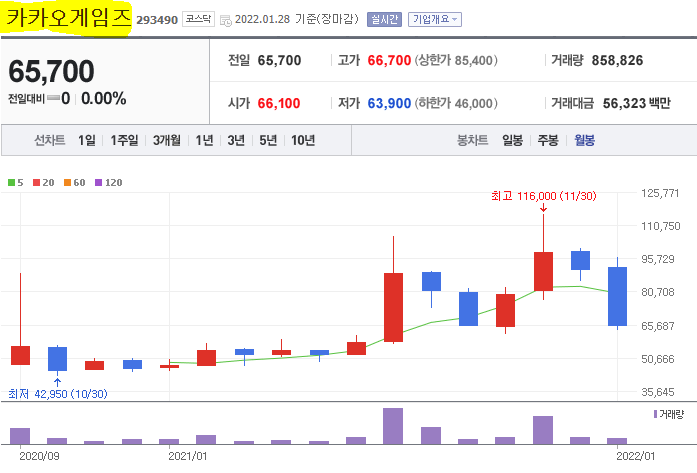Click the 거래량 volume legend label

[671, 414]
